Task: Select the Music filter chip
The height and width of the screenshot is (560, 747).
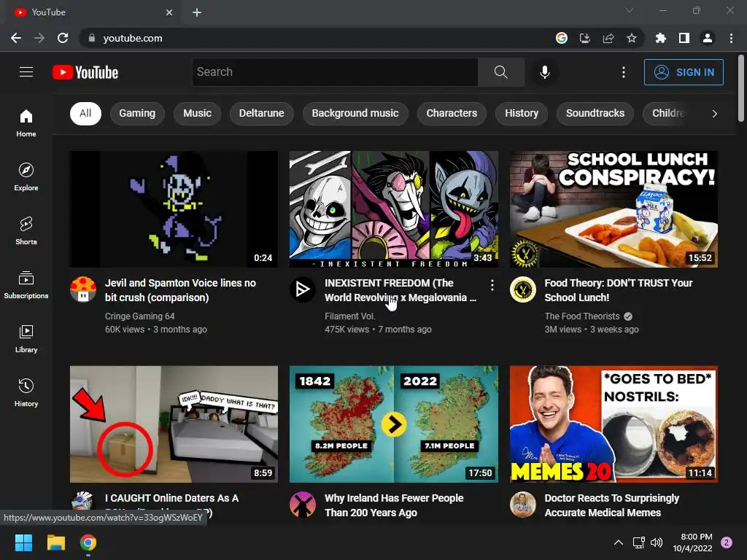Action: (x=197, y=113)
